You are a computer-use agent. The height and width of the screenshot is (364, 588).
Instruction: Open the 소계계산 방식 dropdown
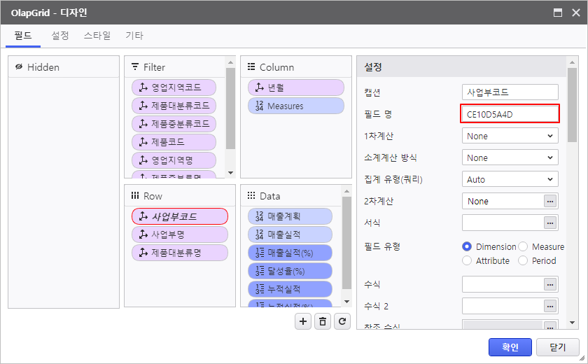[x=510, y=157]
